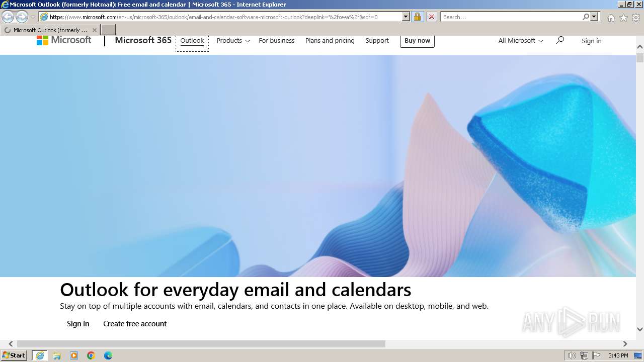The image size is (644, 362).
Task: Click the IE Forward navigation button
Action: (22, 17)
